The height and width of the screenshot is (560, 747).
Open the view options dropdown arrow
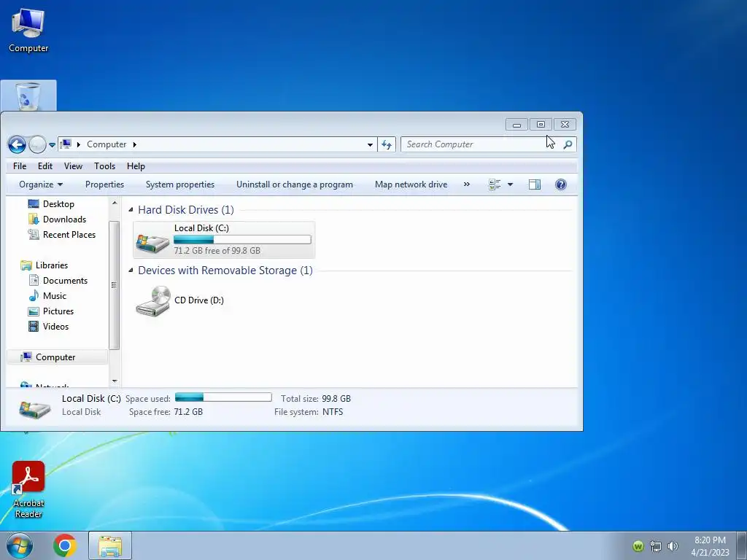tap(510, 184)
